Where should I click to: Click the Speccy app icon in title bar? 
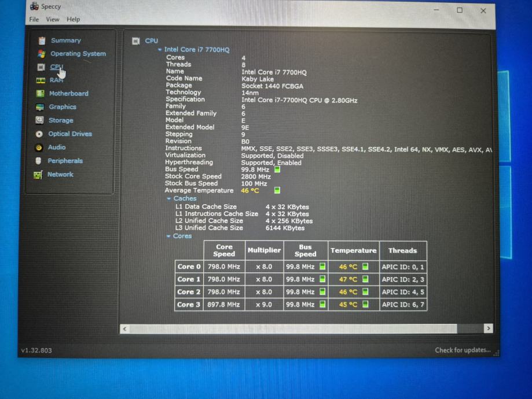[x=34, y=6]
